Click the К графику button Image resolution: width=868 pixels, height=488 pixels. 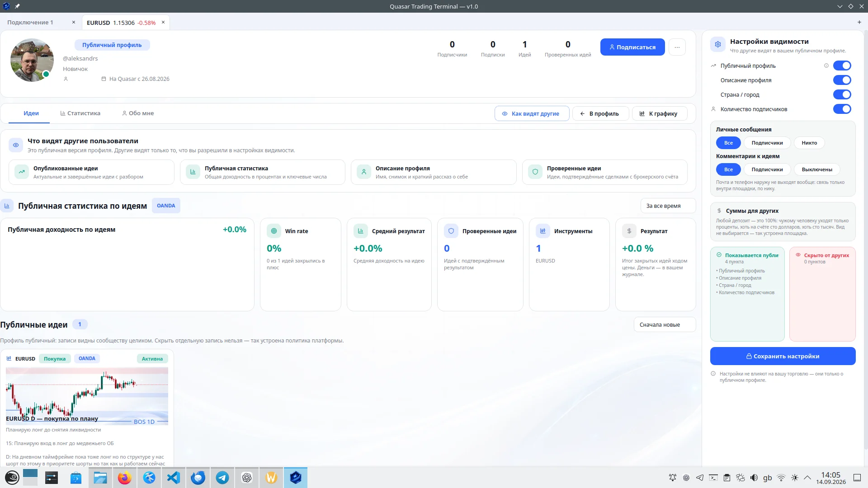[660, 113]
